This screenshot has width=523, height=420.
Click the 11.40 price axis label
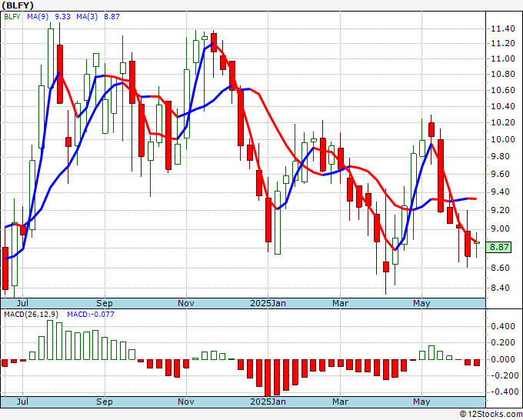[503, 28]
